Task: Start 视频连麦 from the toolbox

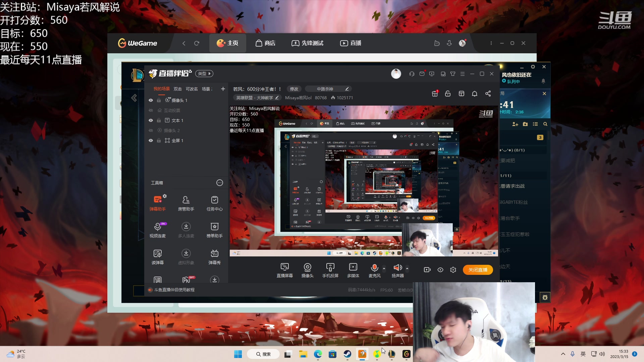Action: tap(157, 230)
